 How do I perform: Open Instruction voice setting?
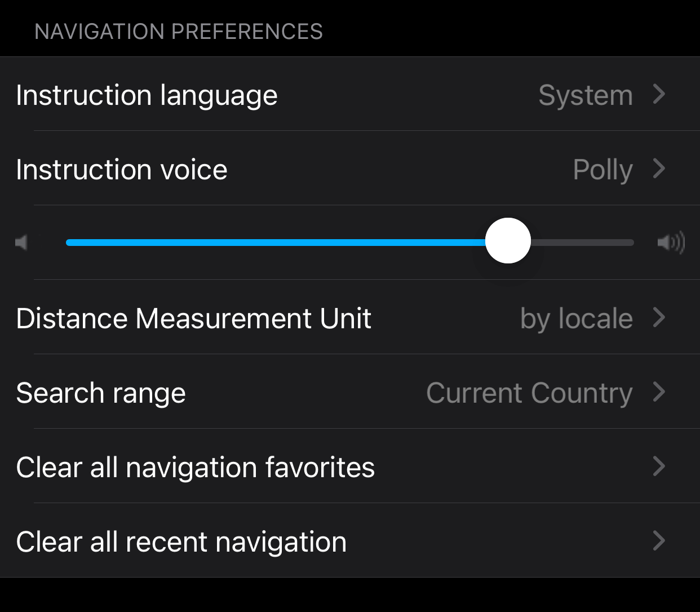coord(350,168)
